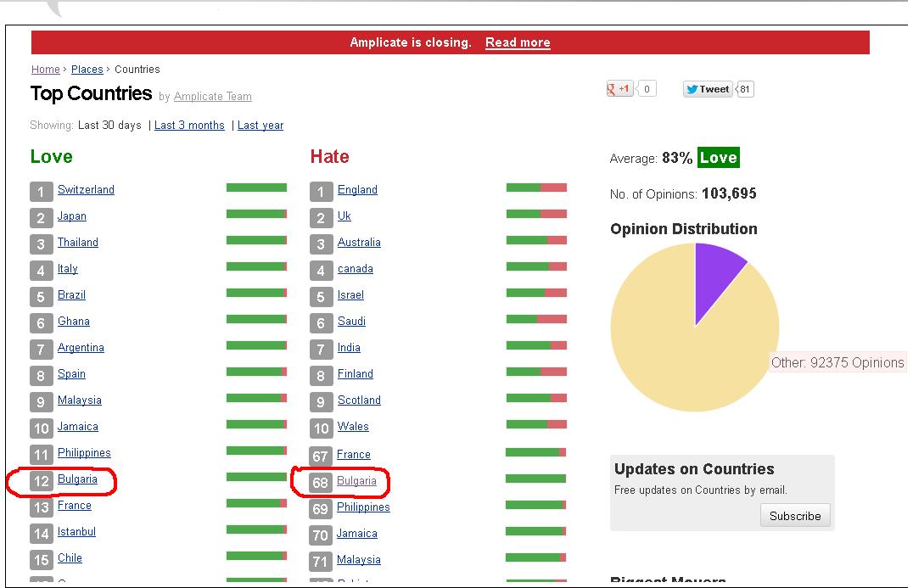Open England in the Hate list
This screenshot has width=913, height=588.
(357, 190)
